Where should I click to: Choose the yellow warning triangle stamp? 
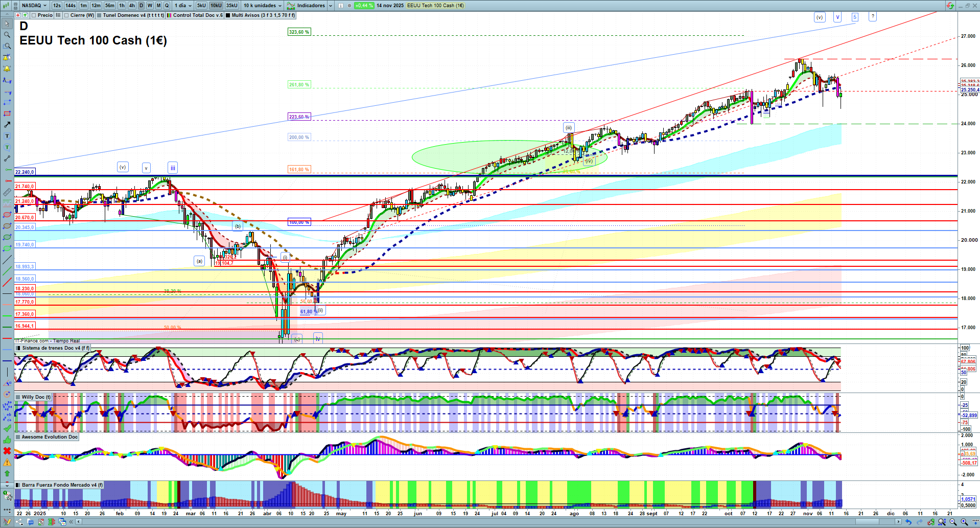pos(7,462)
